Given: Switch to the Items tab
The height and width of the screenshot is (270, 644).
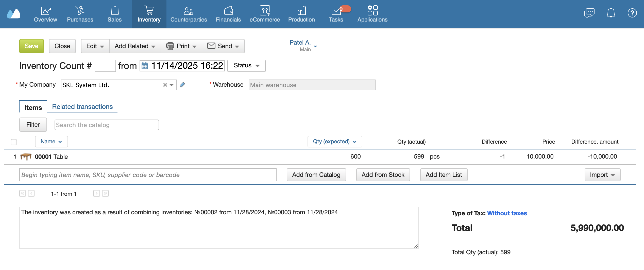Looking at the screenshot, I should (33, 107).
